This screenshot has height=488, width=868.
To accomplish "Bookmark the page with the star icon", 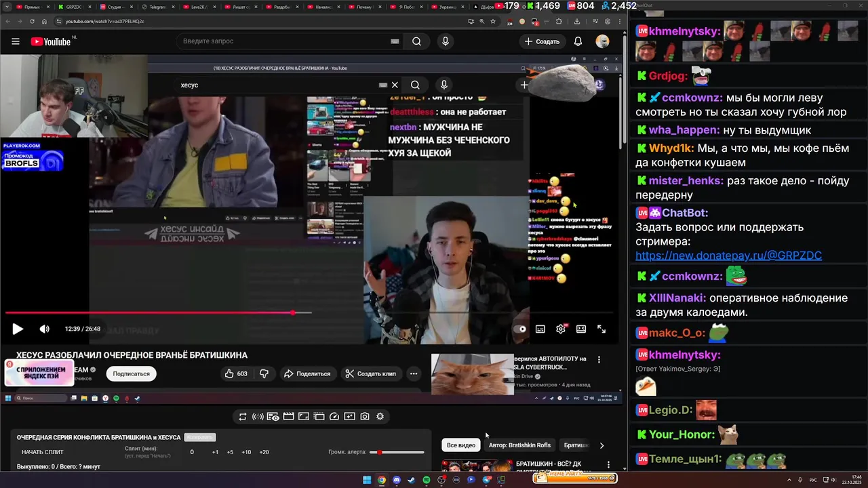I will pos(493,21).
